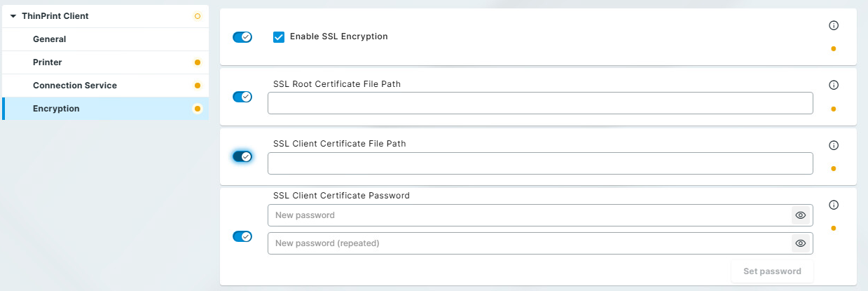
Task: Toggle switch for SSL Client Certificate File Path
Action: pos(242,156)
